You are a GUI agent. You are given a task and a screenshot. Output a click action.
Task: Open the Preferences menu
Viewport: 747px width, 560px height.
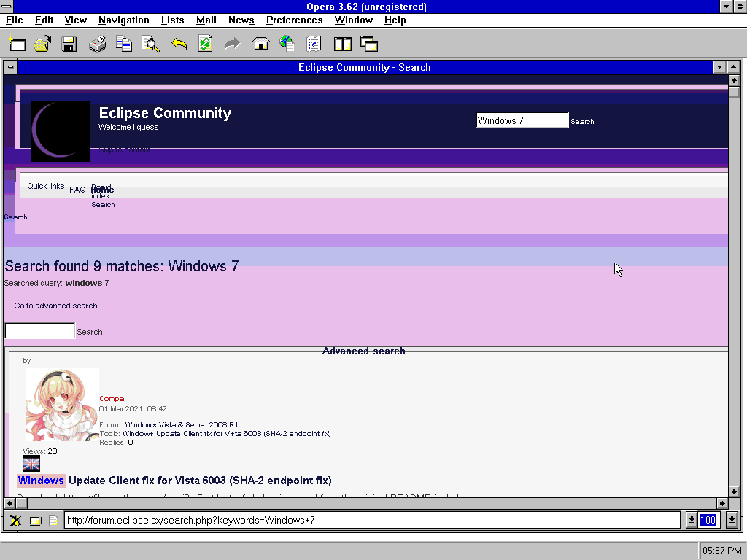[x=294, y=20]
